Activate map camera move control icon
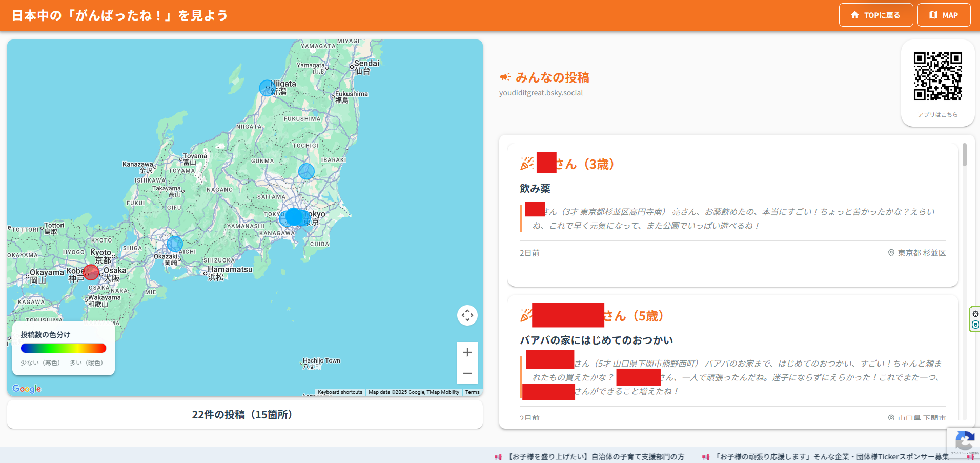The width and height of the screenshot is (980, 463). coord(467,315)
